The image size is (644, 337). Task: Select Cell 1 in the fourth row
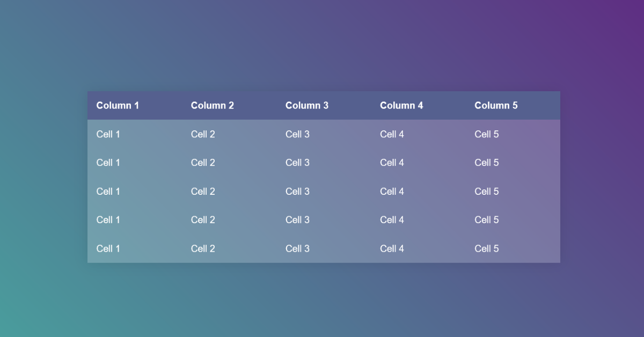[108, 219]
